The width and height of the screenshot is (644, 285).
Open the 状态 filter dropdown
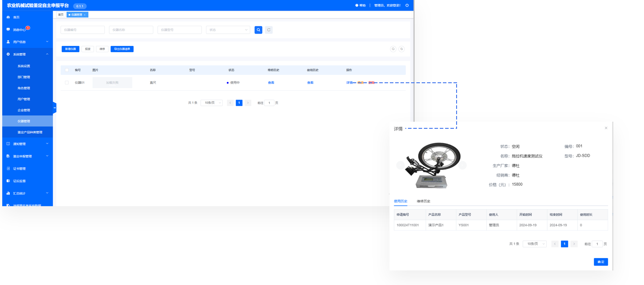pos(228,30)
